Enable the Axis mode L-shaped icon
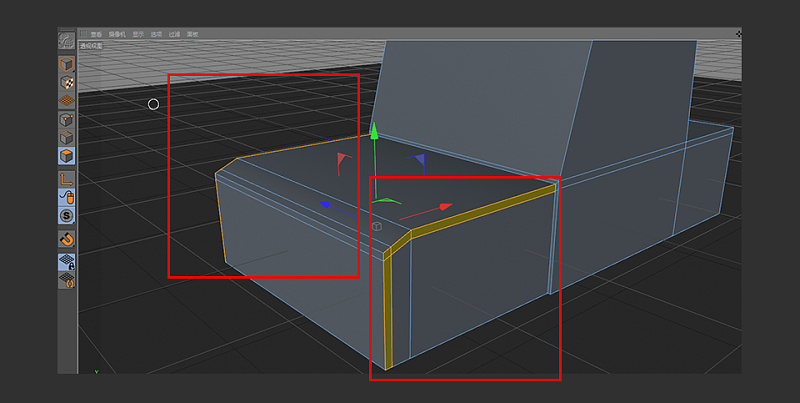Screen dimensions: 800x403 tap(66, 179)
